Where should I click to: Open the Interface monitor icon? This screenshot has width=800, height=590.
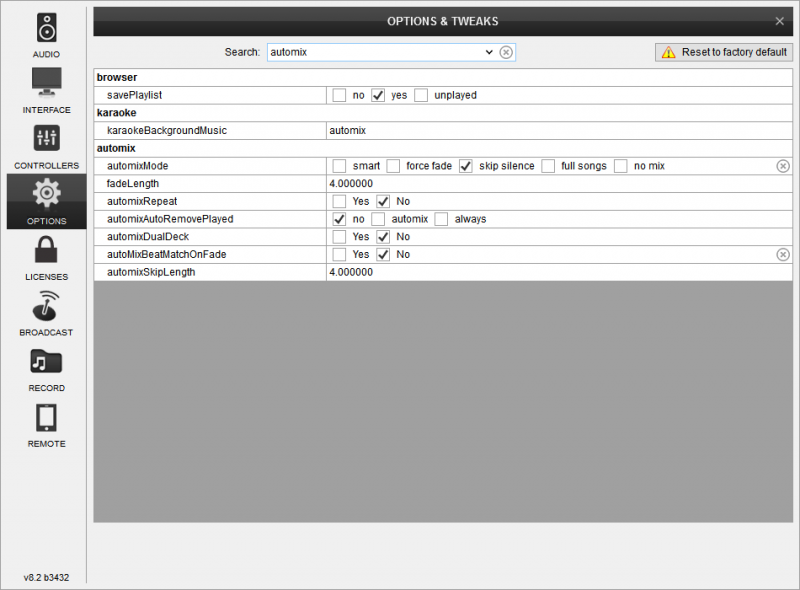[x=46, y=83]
